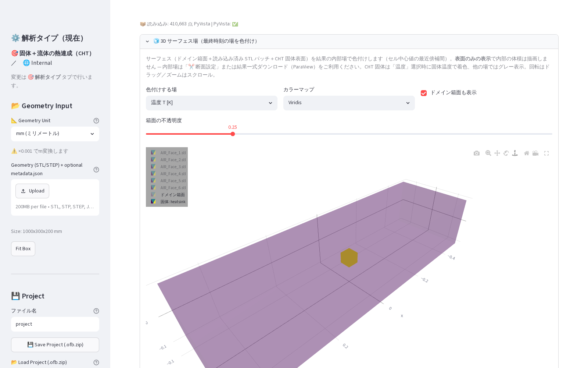The width and height of the screenshot is (588, 368).
Task: Toggle ドメイン箱面 legend entry
Action: (x=168, y=195)
